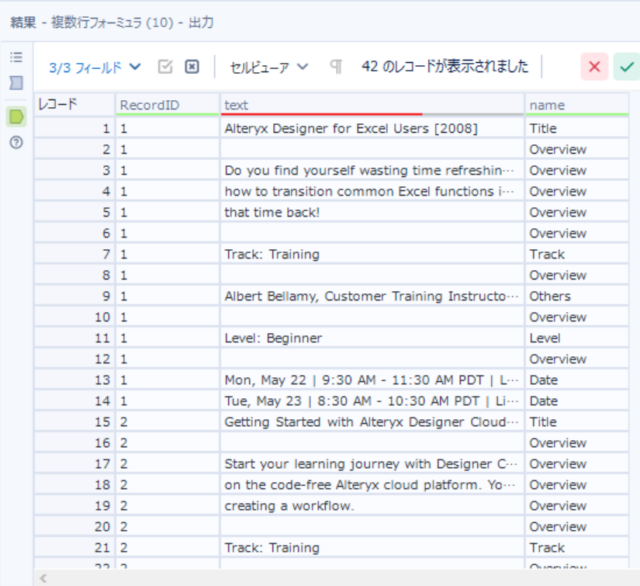Screen dimensions: 640x586
Task: Open the help question mark icon
Action: point(16,142)
